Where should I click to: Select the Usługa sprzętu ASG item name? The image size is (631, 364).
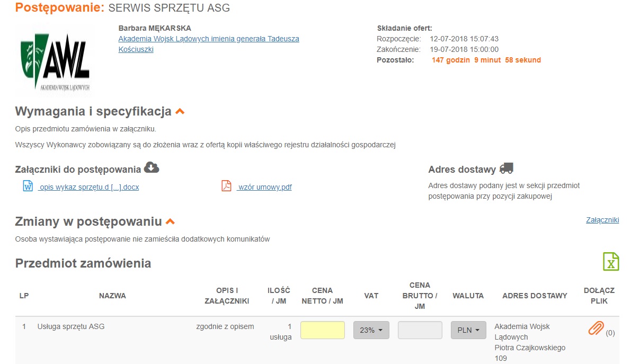click(x=71, y=326)
